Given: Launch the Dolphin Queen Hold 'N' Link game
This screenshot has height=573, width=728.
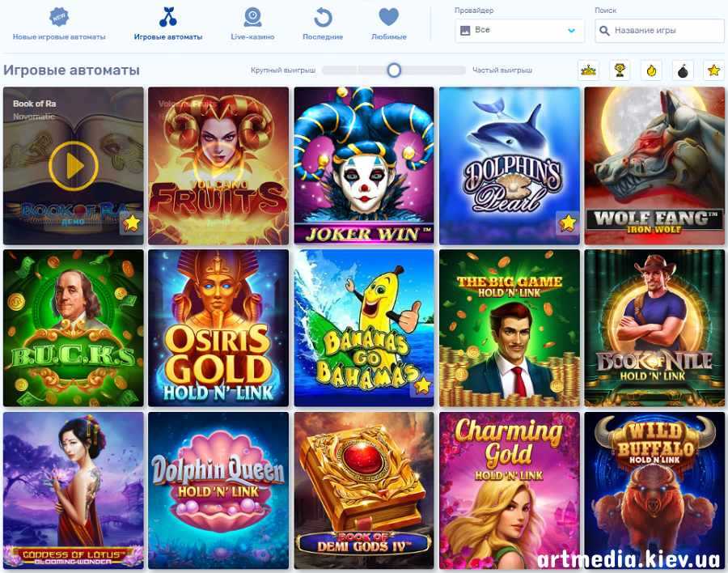Looking at the screenshot, I should [x=218, y=490].
